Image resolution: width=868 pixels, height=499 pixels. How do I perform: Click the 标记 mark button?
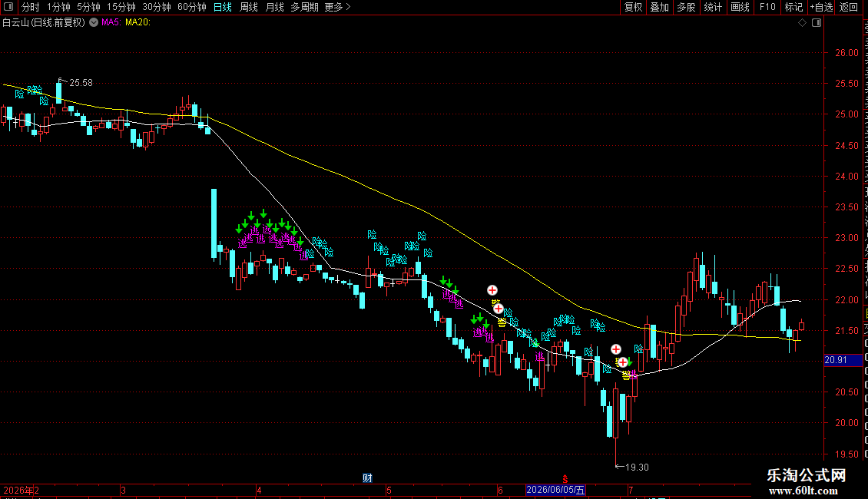[x=793, y=7]
